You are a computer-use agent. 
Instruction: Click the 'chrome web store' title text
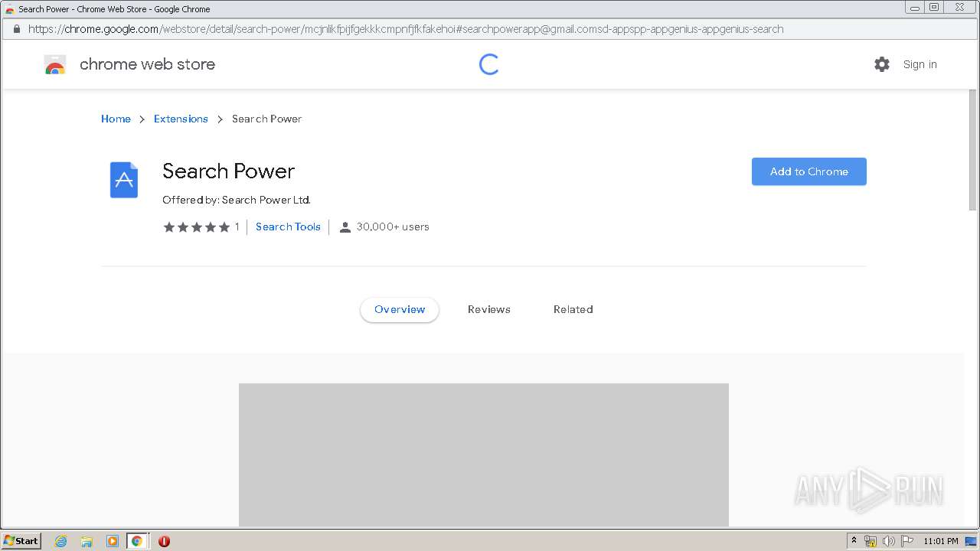[x=147, y=64]
